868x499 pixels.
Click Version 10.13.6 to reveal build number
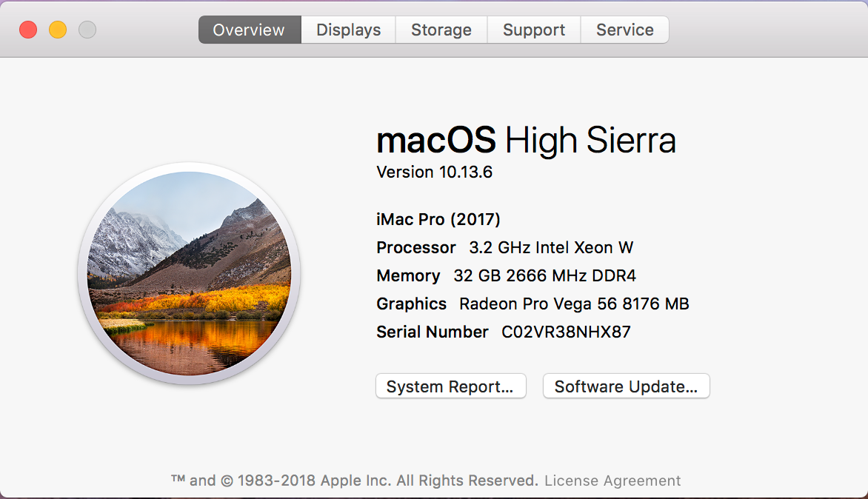(433, 172)
